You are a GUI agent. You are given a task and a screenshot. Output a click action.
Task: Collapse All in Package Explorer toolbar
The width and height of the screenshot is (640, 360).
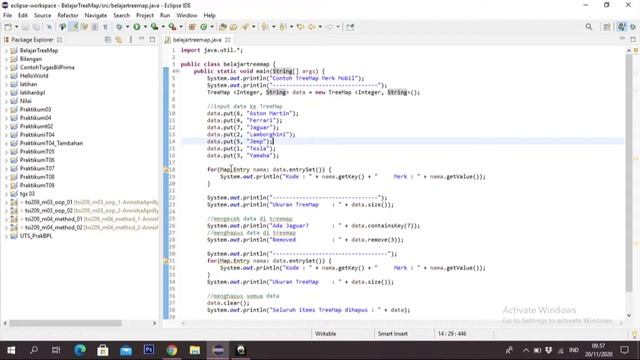[108, 40]
